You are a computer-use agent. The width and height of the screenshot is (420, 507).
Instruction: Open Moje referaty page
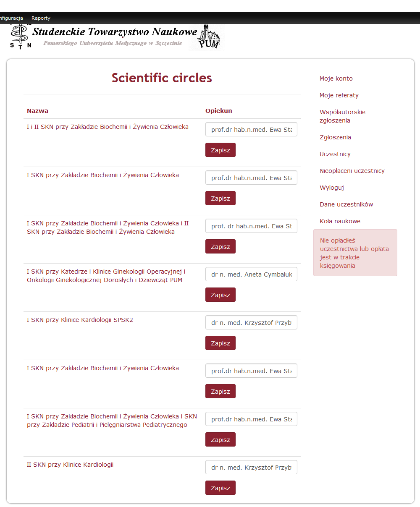[x=339, y=95]
